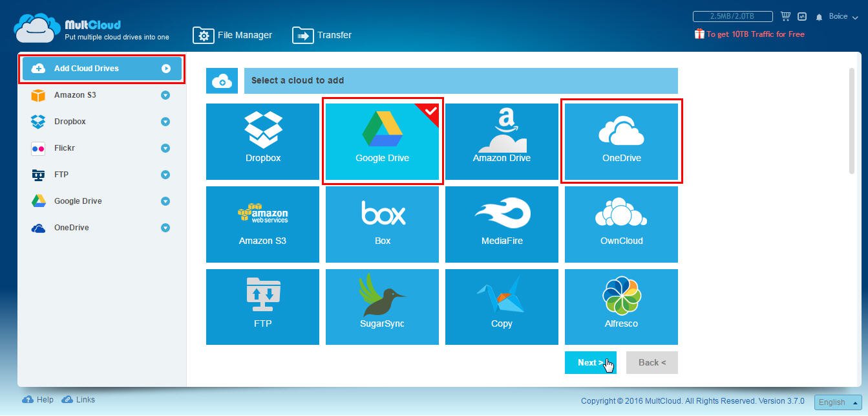The image size is (868, 416).
Task: Open the Transfer tab
Action: [322, 35]
